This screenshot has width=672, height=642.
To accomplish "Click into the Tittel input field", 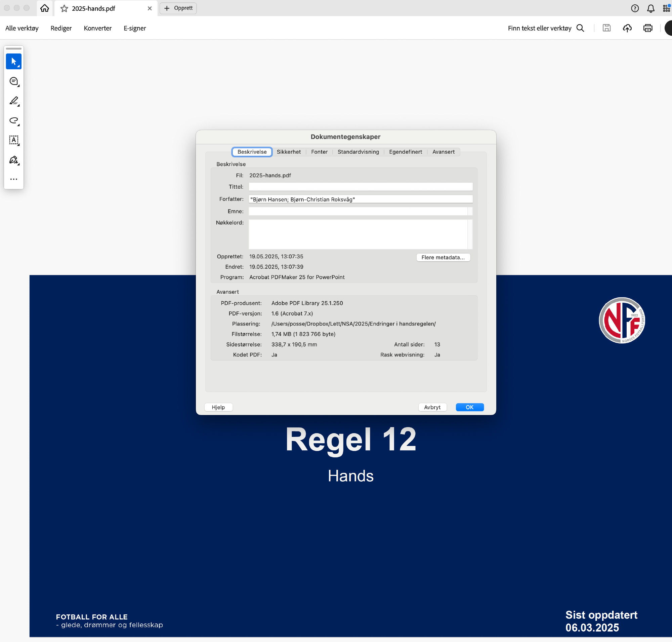I will point(360,187).
